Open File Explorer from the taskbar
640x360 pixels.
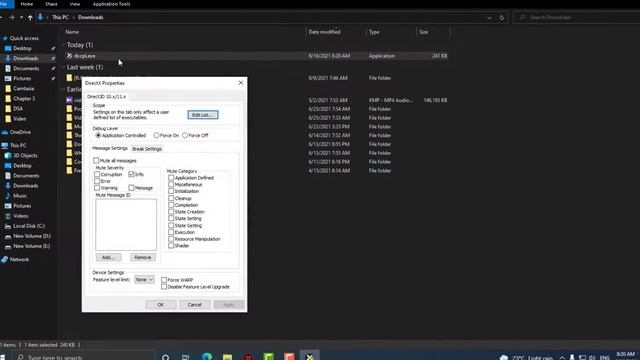click(227, 357)
